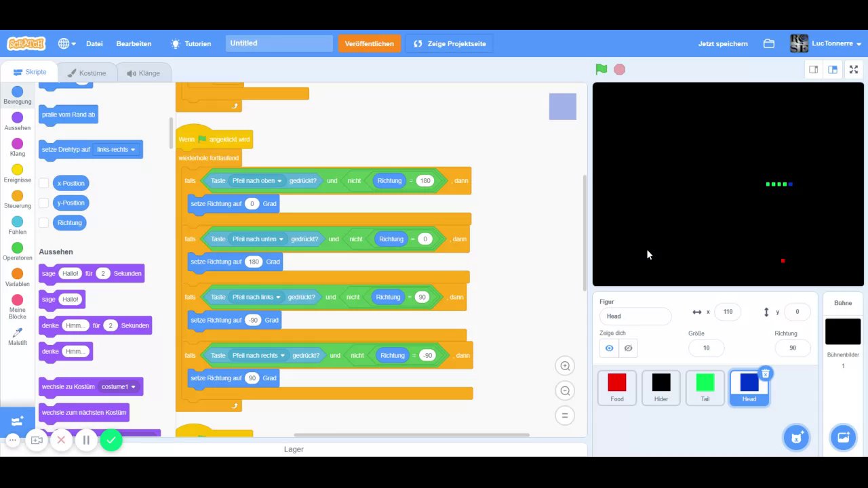
Task: Open Pfeil nach links key dropdown
Action: tap(256, 298)
